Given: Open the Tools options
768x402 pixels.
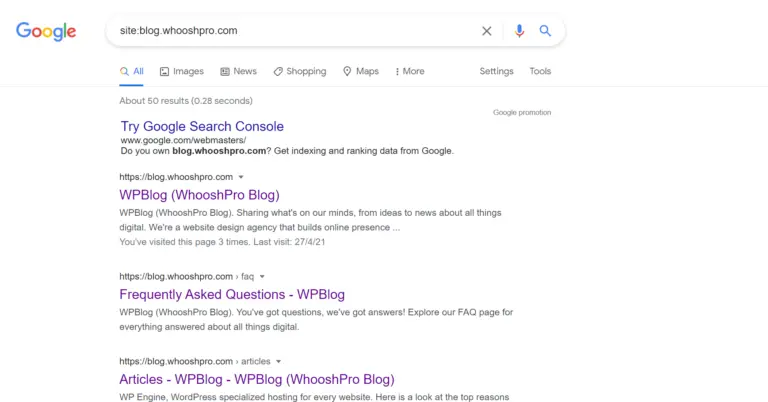Looking at the screenshot, I should pos(540,72).
